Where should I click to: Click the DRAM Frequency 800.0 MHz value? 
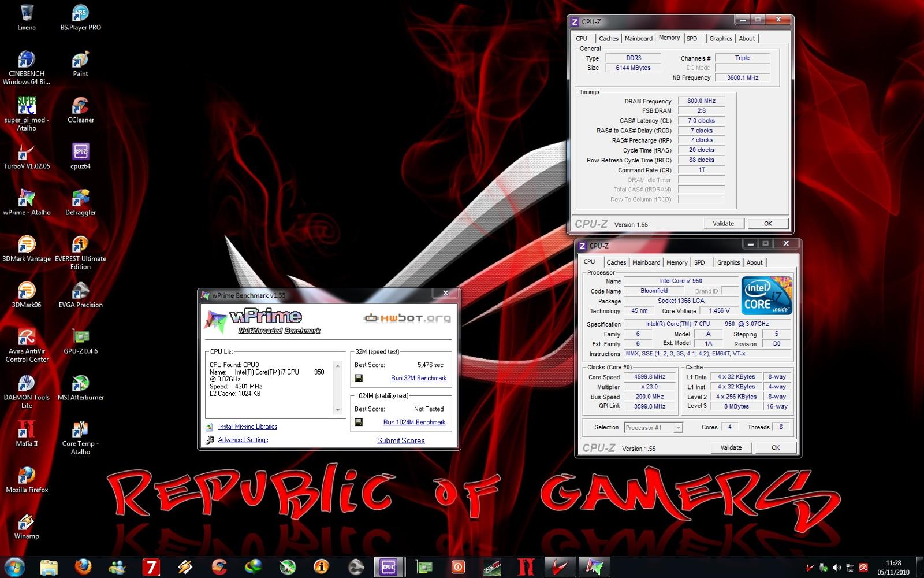(x=701, y=101)
